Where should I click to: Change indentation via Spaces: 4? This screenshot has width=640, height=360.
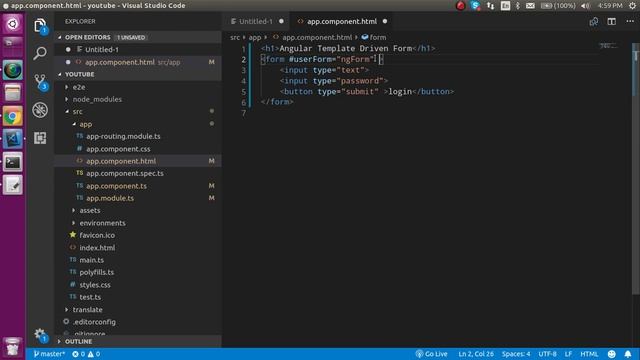point(516,354)
